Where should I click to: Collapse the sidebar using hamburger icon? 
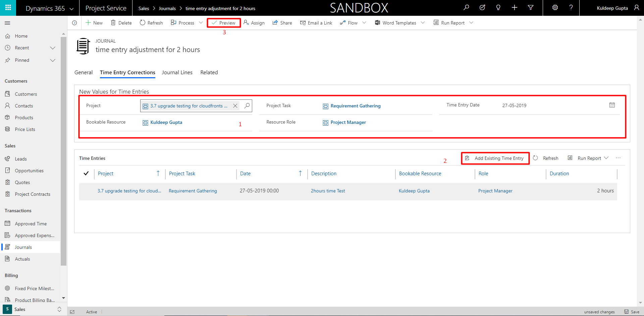(x=7, y=23)
